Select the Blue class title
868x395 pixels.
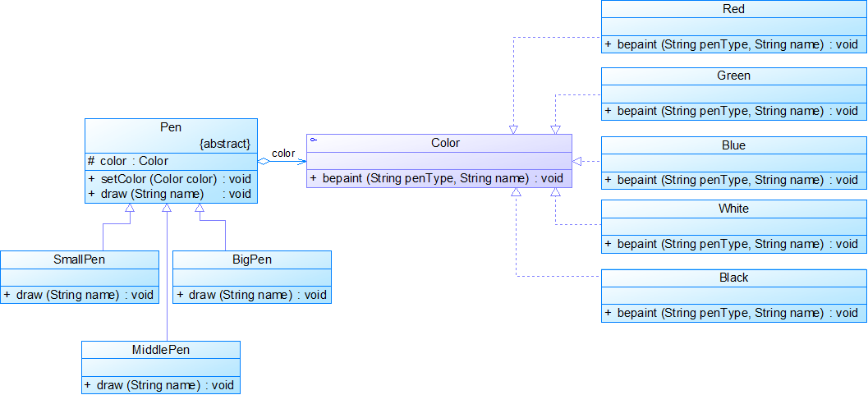[733, 145]
